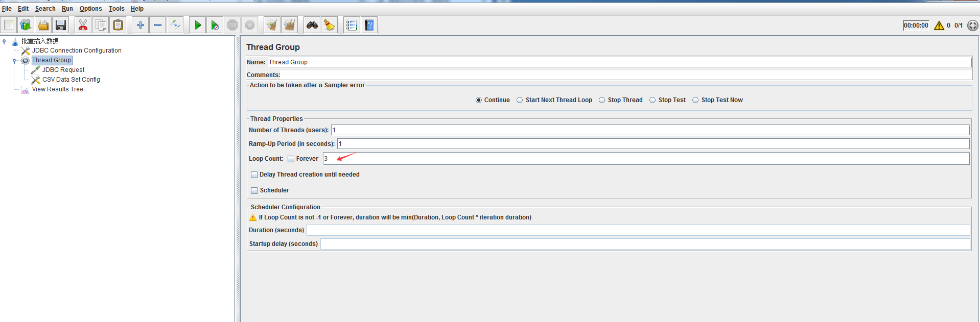Click the New test plan icon
Viewport: 980px width, 322px height.
(9, 25)
